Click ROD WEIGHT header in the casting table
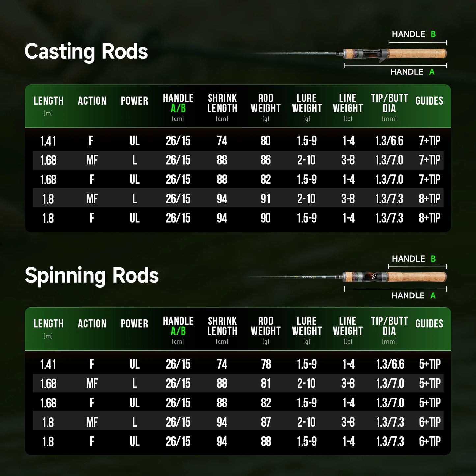476x476 pixels. (266, 103)
